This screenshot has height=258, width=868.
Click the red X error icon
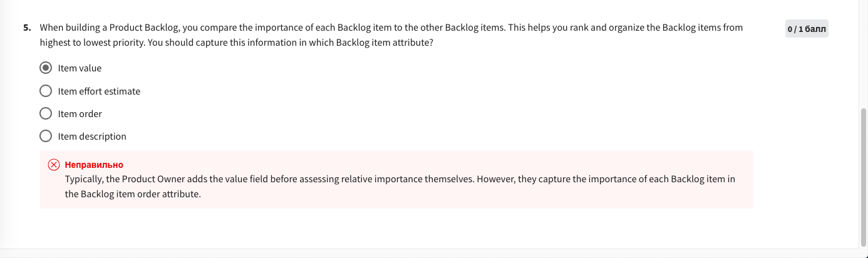click(54, 165)
